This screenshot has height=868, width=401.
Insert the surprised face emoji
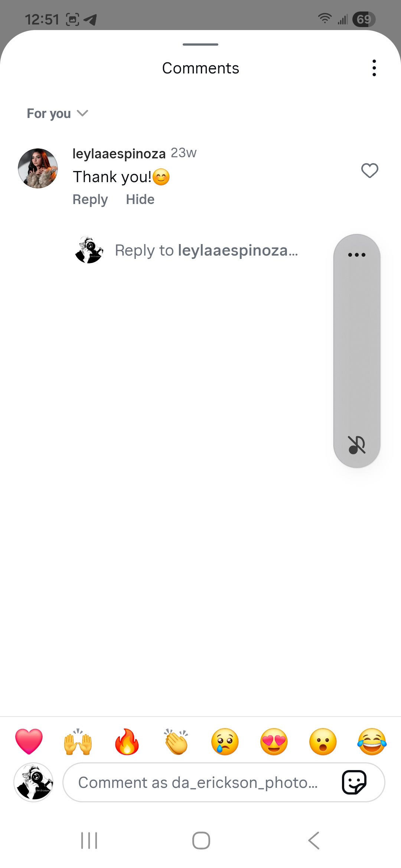tap(323, 742)
